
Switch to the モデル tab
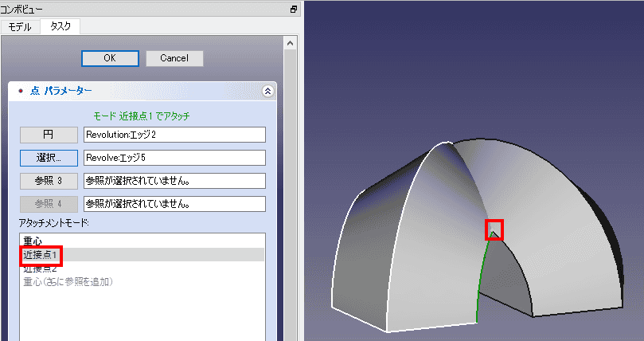[x=20, y=27]
